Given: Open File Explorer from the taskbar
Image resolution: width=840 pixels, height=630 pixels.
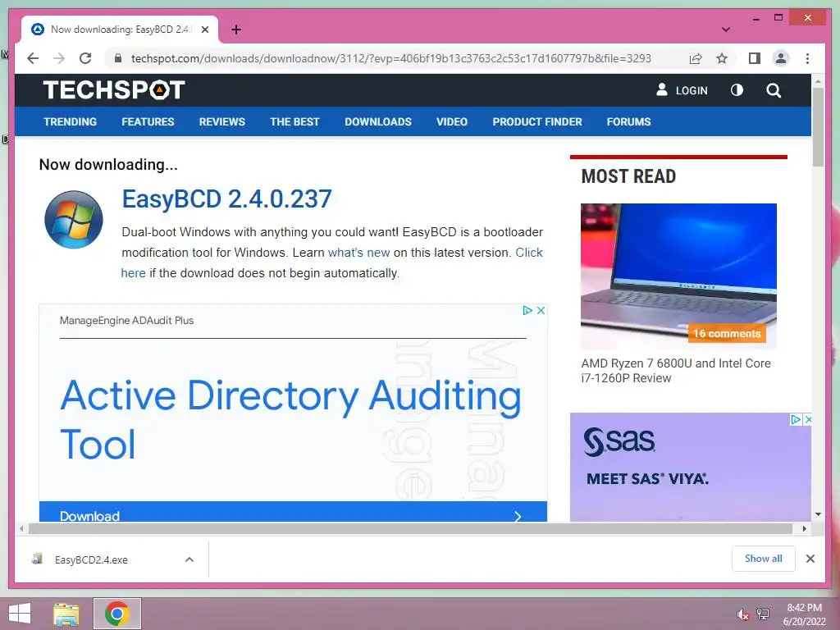Looking at the screenshot, I should [x=66, y=614].
